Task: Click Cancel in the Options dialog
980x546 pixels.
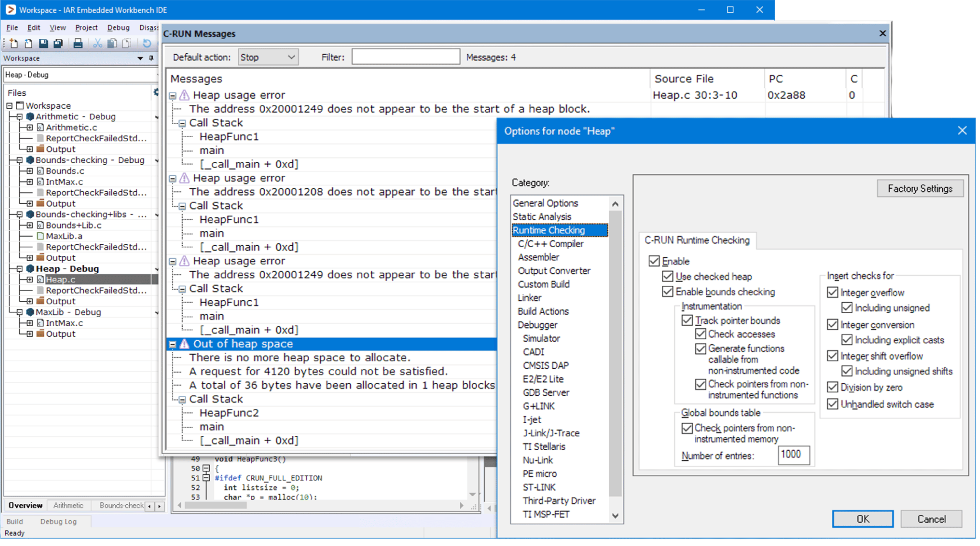Action: [931, 519]
